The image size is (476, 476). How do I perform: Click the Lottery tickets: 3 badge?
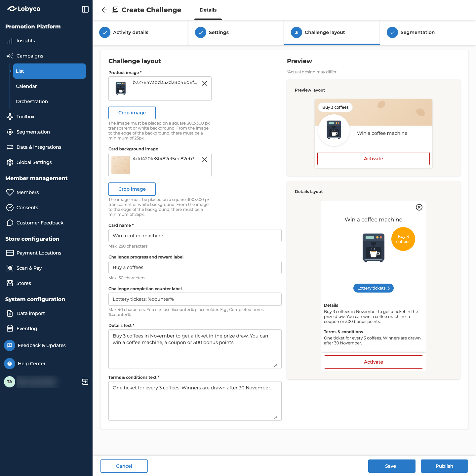(x=374, y=288)
